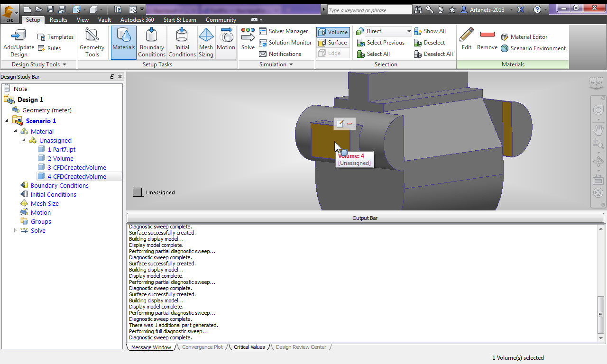The image size is (607, 364).
Task: Select 2 Volume in the tree
Action: pyautogui.click(x=60, y=158)
